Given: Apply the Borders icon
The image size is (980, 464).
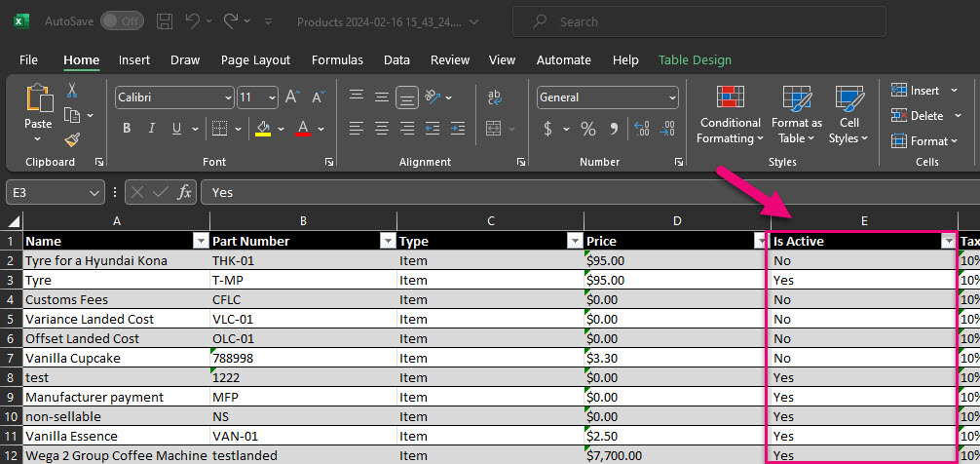Looking at the screenshot, I should coord(219,129).
